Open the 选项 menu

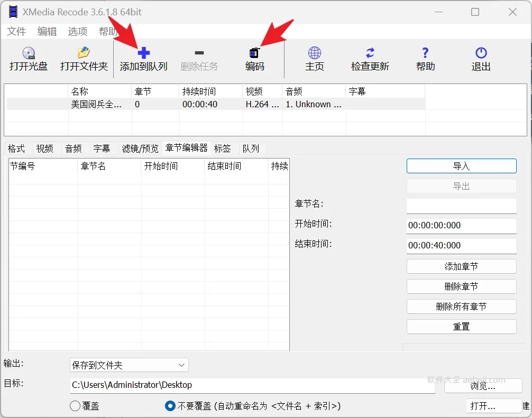[x=77, y=32]
